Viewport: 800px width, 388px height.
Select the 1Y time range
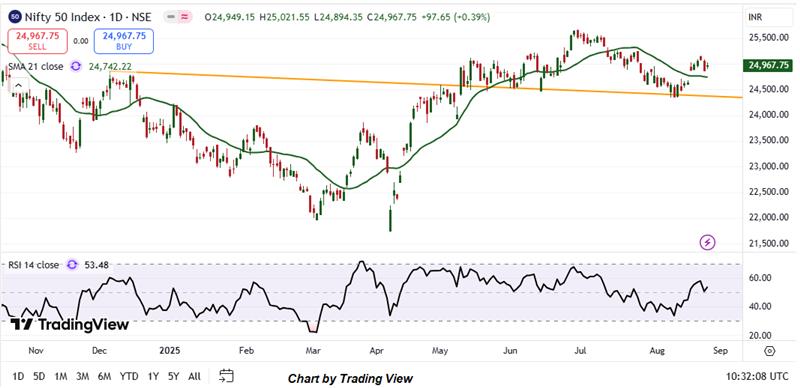pyautogui.click(x=153, y=377)
